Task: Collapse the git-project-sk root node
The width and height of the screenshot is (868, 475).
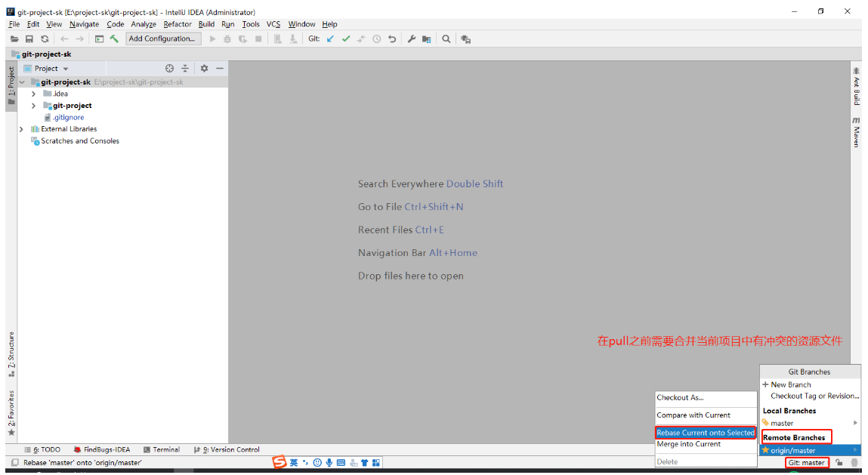Action: pos(22,82)
